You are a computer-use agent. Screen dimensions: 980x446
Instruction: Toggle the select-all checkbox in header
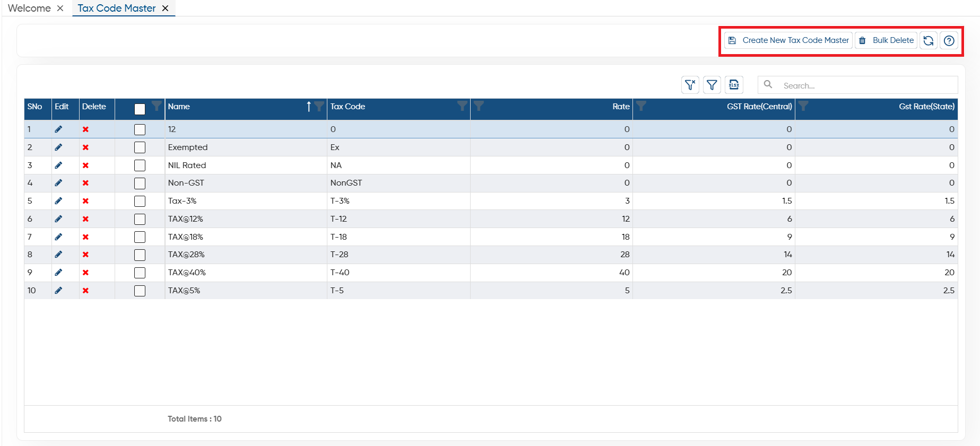click(140, 109)
